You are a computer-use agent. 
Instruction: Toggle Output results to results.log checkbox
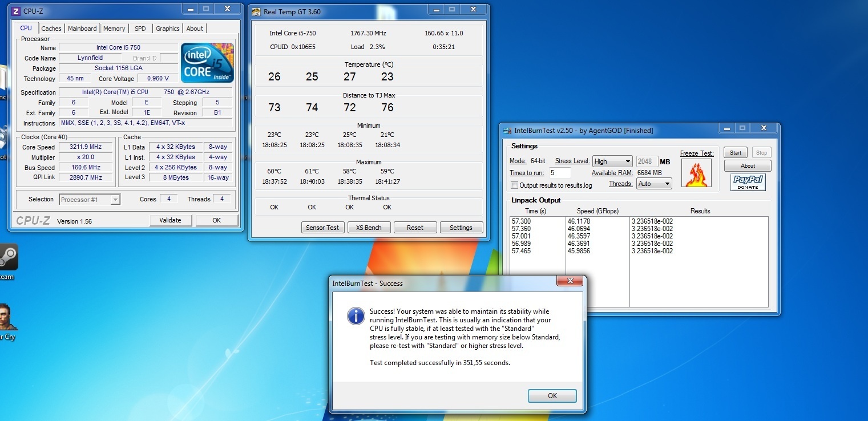[515, 185]
